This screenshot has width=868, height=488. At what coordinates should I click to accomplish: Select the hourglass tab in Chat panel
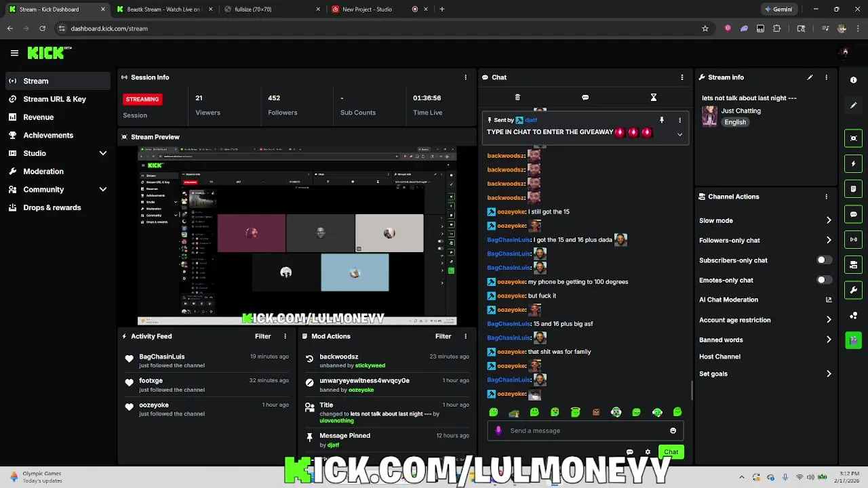pyautogui.click(x=654, y=98)
